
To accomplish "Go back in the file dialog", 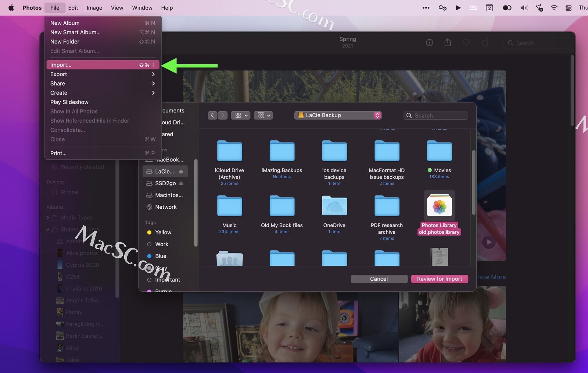I will 212,115.
